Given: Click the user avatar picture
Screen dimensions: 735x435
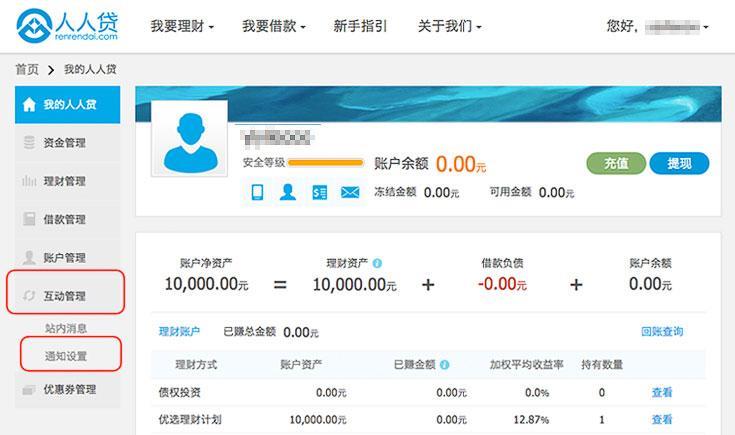Looking at the screenshot, I should click(x=189, y=138).
